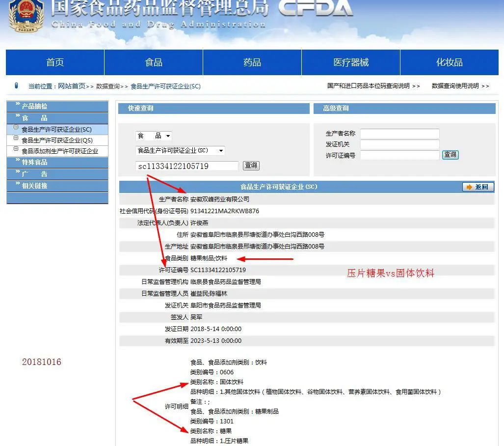Click expiry date 2023-5-13 0:00:00
This screenshot has width=504, height=446.
click(215, 341)
